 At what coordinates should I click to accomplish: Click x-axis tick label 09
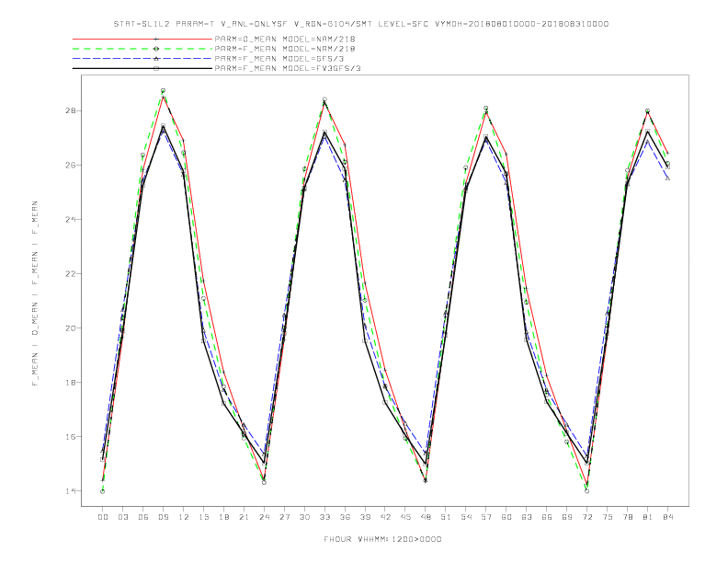[x=163, y=517]
